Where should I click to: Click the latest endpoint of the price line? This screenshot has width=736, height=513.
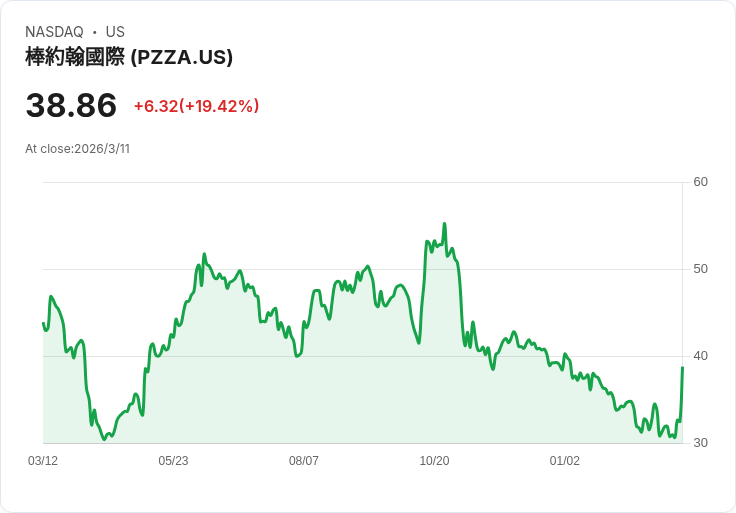tap(682, 368)
